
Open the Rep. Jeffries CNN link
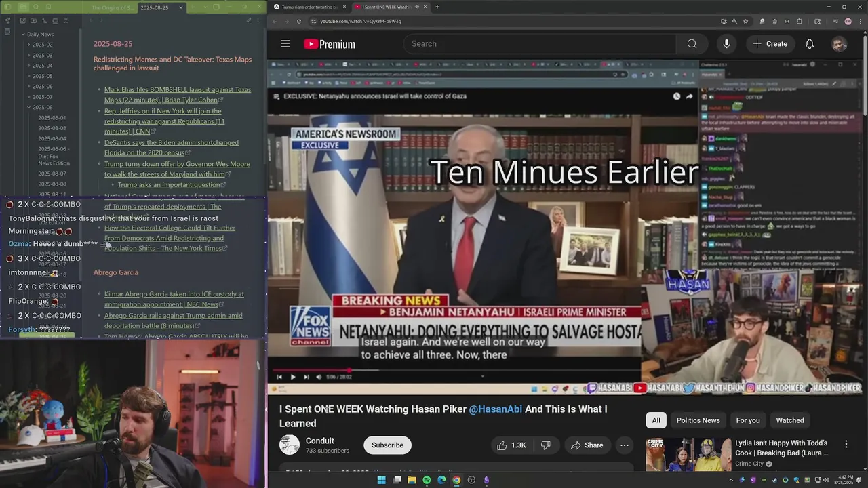(165, 121)
